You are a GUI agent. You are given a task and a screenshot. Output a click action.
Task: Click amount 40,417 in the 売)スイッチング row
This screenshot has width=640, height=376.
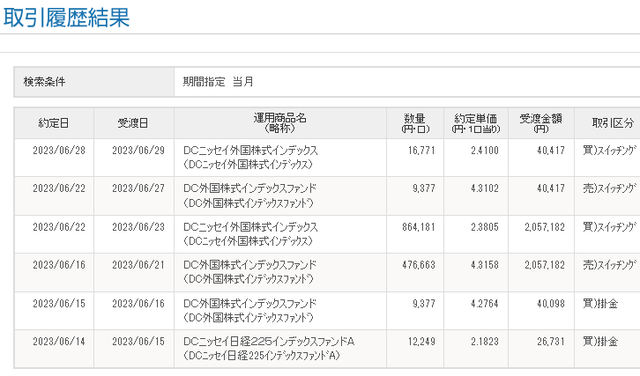[551, 188]
